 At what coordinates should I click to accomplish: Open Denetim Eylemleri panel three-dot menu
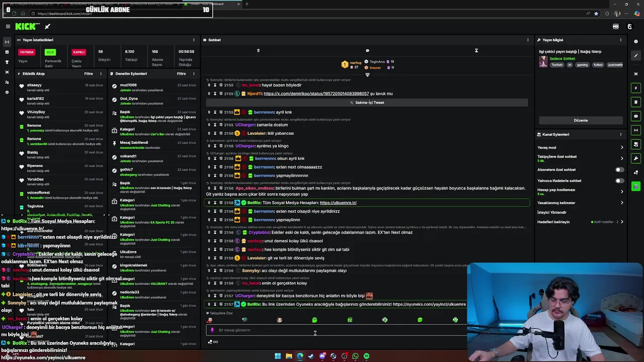coord(194,73)
